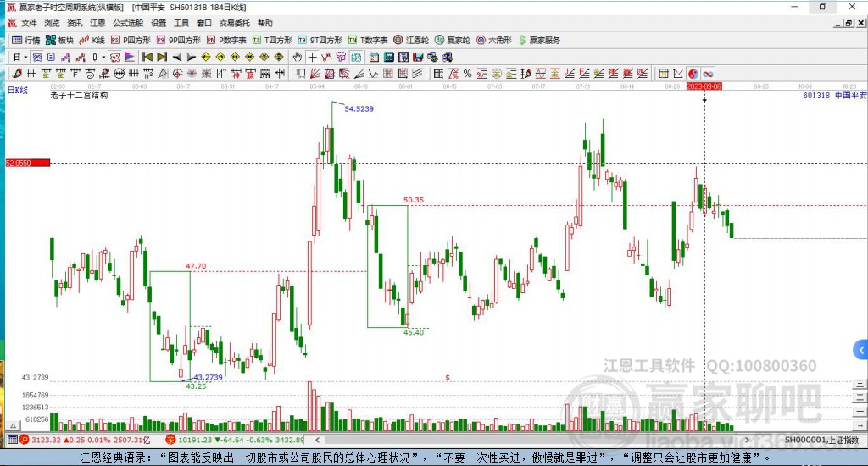Expand the candlestick style dropdown arrow

coord(103,57)
